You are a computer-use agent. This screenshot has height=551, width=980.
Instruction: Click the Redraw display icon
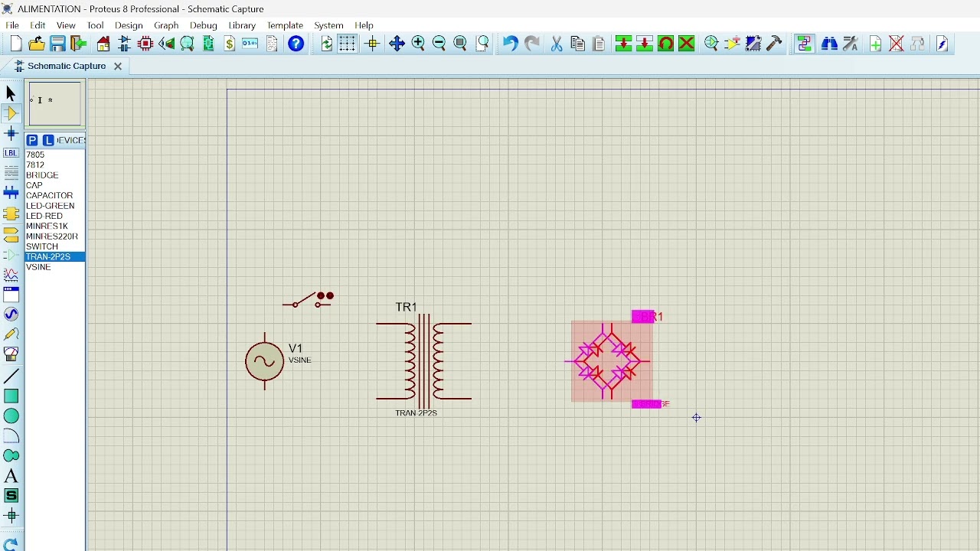click(x=327, y=44)
